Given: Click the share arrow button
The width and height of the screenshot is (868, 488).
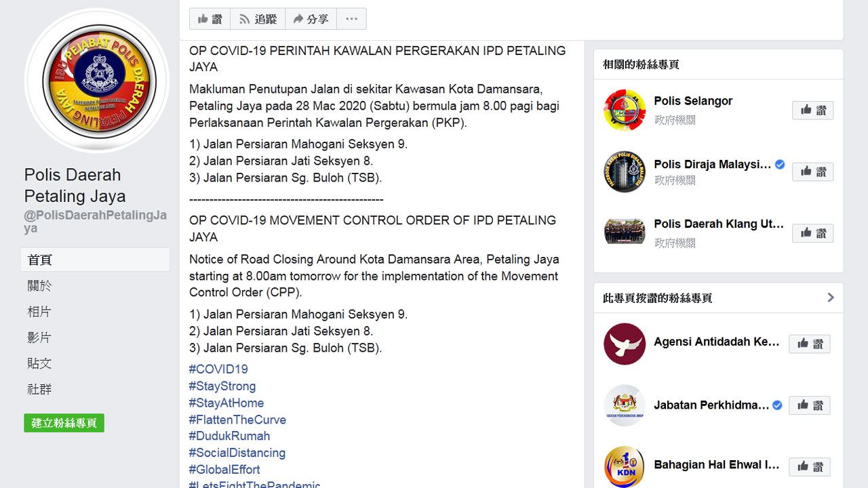Looking at the screenshot, I should tap(311, 19).
